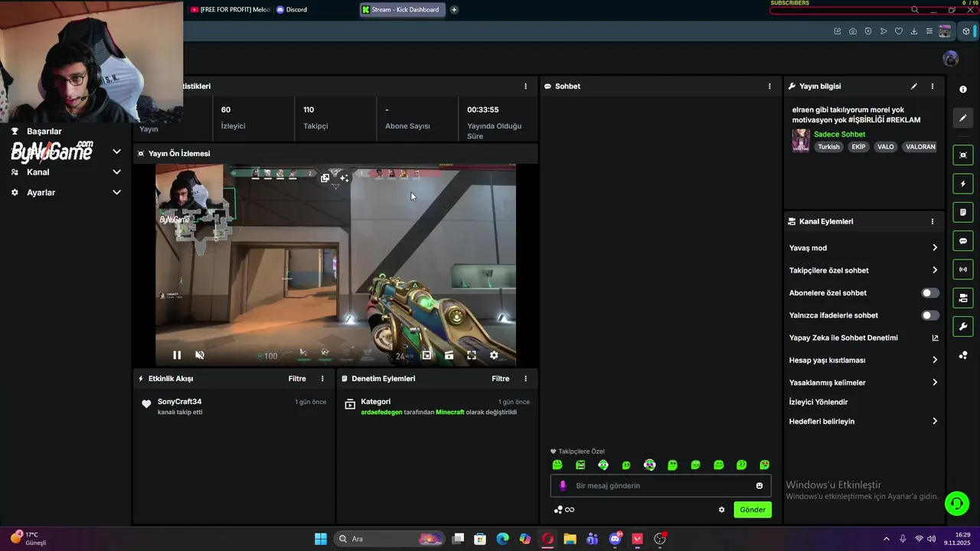Open Etkinlik Akışı three-dot menu

(x=322, y=379)
